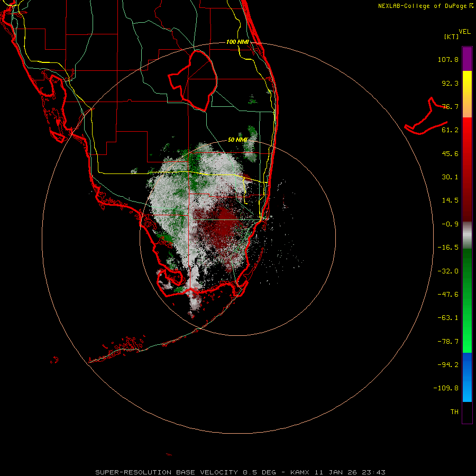Click the 50 NMI range ring label

click(x=237, y=140)
